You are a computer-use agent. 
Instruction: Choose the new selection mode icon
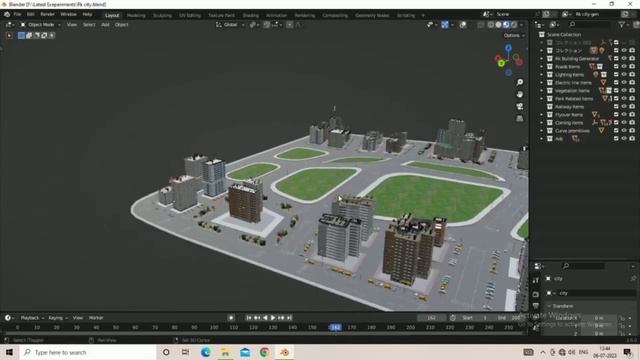[21, 36]
